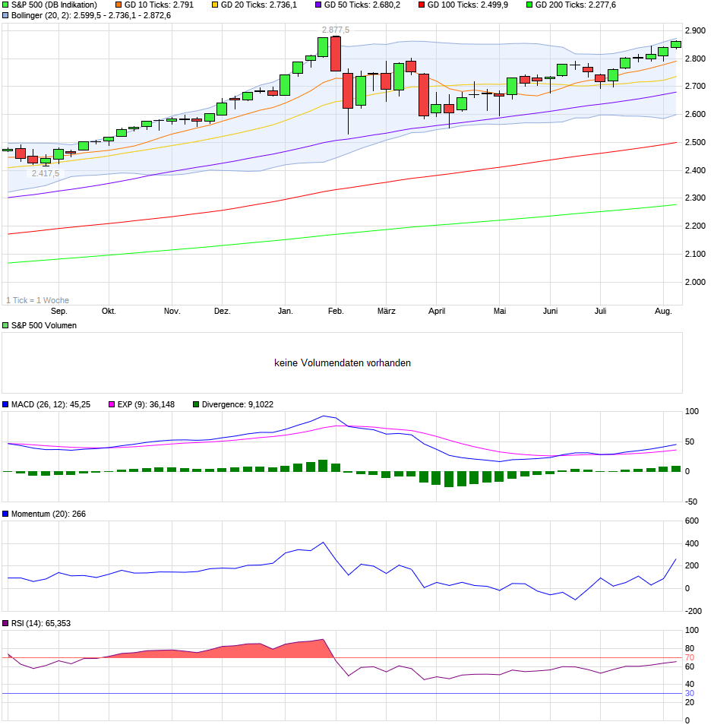This screenshot has height=728, width=714.
Task: Click the 2.417,5 low price annotation
Action: tap(46, 173)
